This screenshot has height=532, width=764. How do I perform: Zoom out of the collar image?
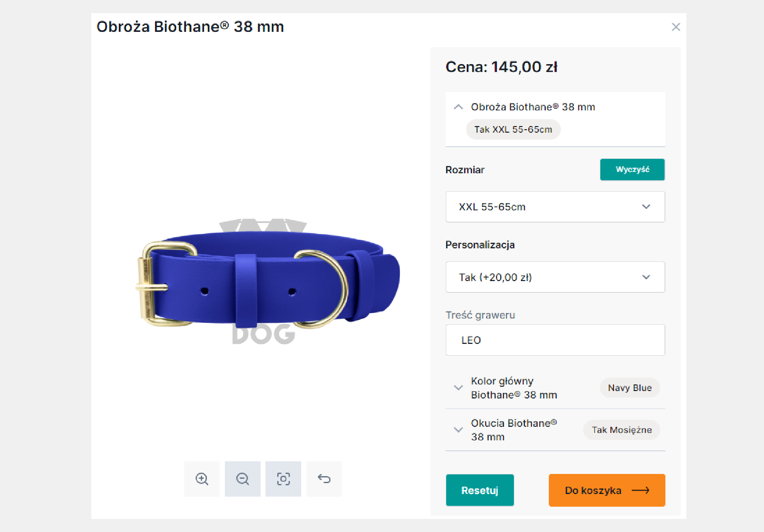pos(242,479)
